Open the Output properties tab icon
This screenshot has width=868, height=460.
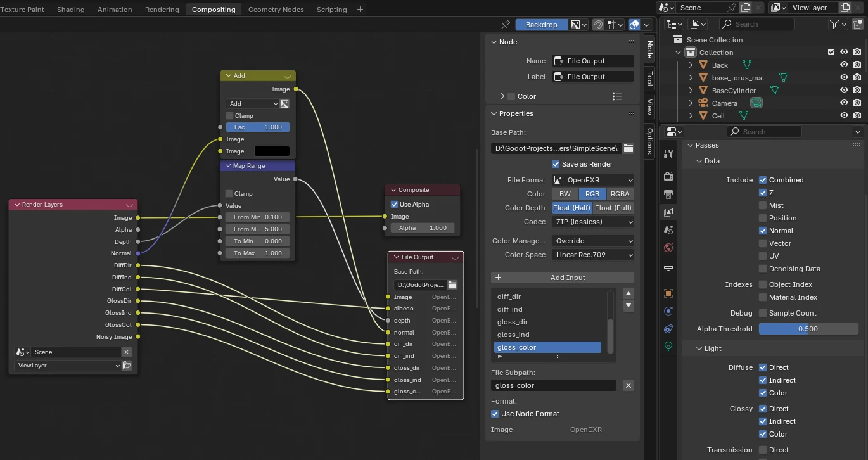tap(668, 194)
